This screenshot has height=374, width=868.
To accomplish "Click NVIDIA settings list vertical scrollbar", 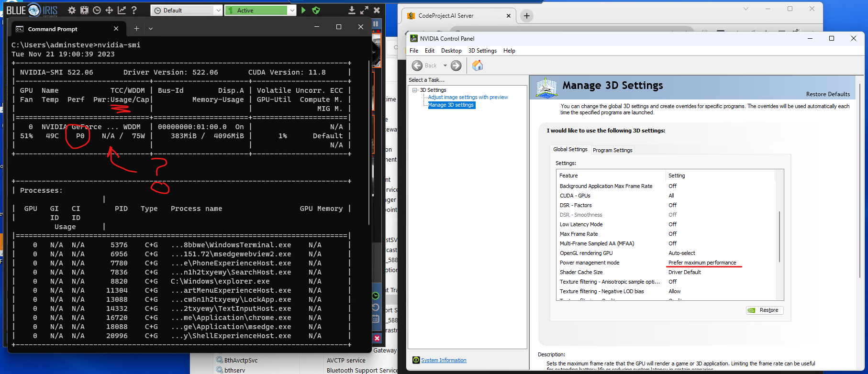I will [x=779, y=236].
